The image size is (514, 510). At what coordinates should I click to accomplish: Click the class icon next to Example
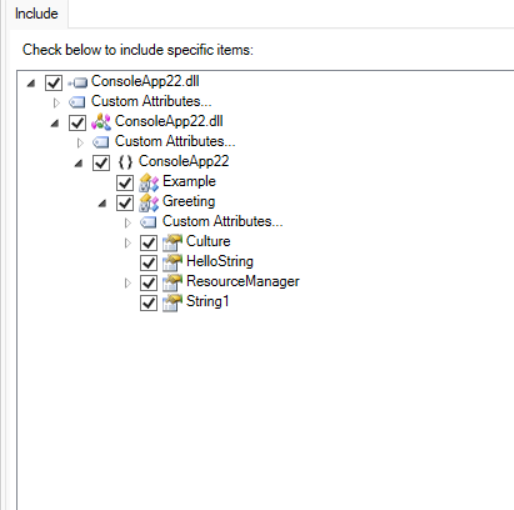tap(149, 183)
